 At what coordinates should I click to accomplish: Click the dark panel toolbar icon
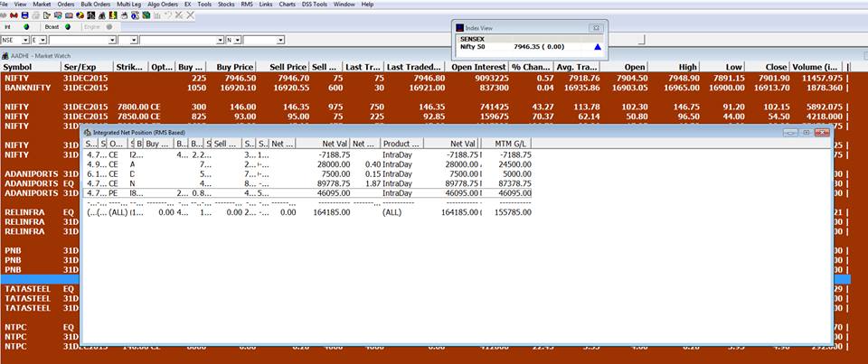point(90,15)
